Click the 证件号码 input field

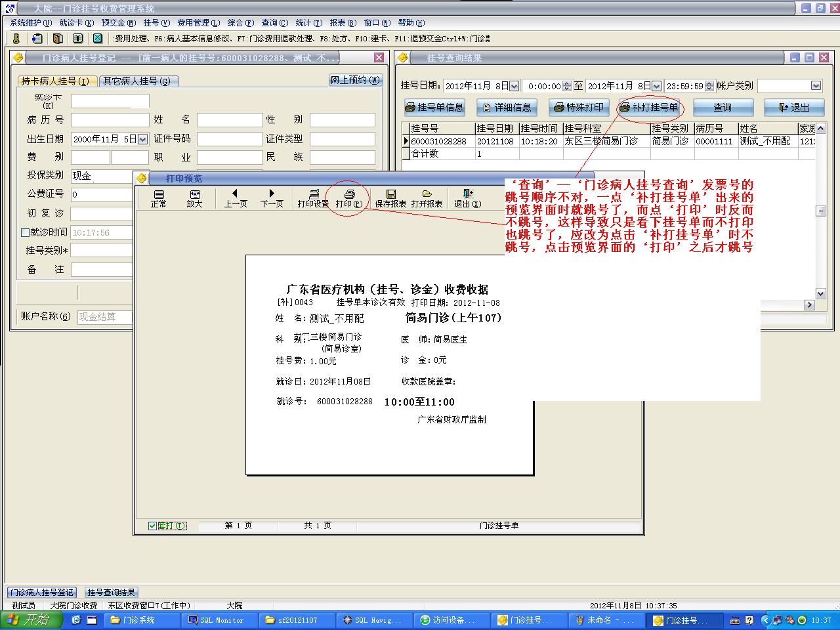pyautogui.click(x=230, y=139)
